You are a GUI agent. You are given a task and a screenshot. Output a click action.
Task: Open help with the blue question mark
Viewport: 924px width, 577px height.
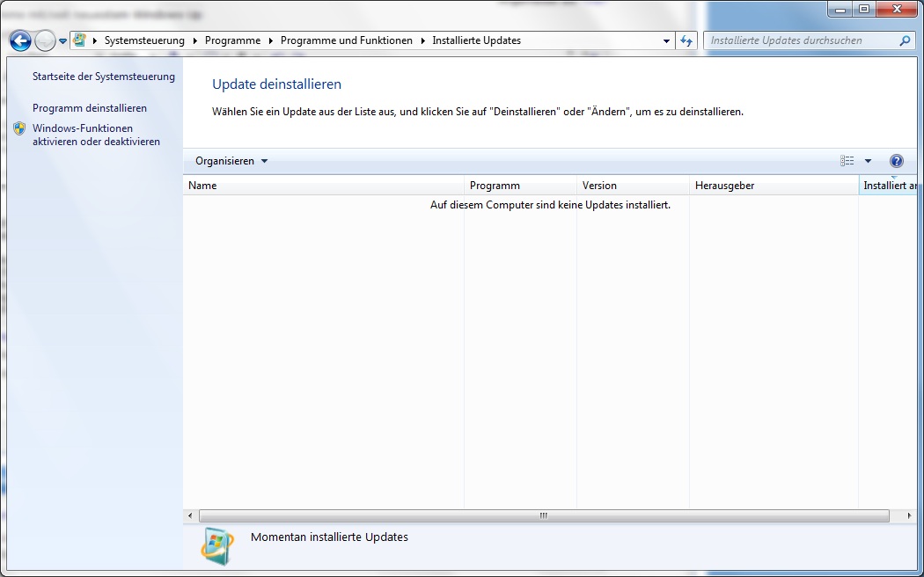click(897, 161)
